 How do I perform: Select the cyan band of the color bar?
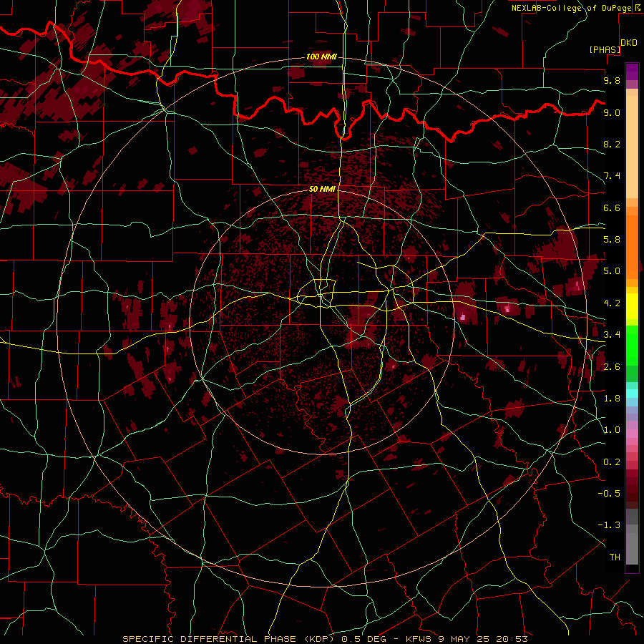click(x=632, y=394)
